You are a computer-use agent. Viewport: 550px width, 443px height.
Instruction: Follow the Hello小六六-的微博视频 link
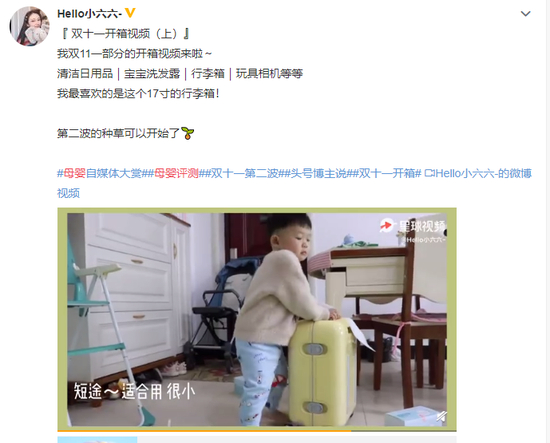click(295, 183)
